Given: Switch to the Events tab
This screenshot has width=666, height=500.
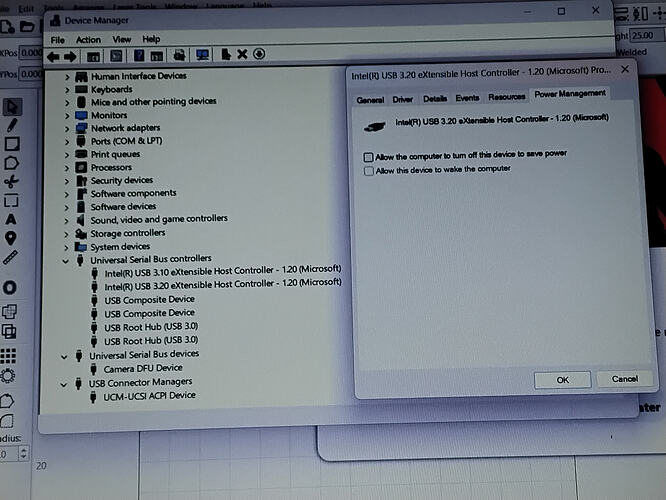Looking at the screenshot, I should tap(467, 98).
